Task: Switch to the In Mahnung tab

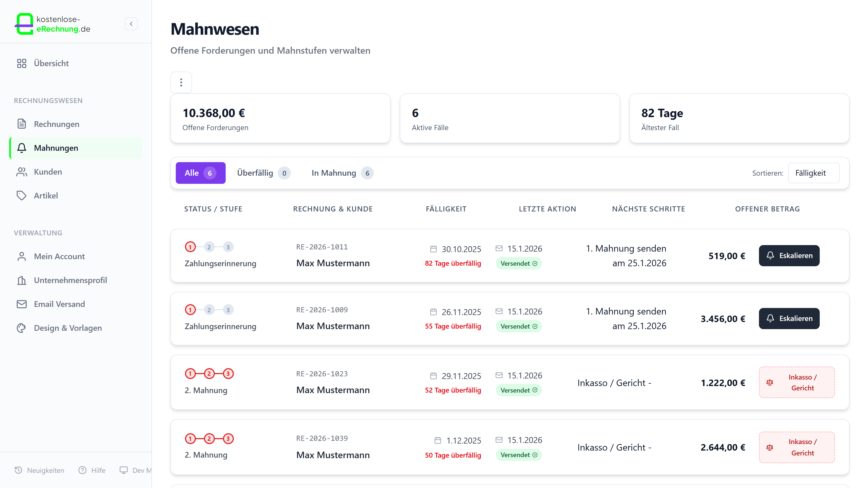Action: tap(342, 173)
